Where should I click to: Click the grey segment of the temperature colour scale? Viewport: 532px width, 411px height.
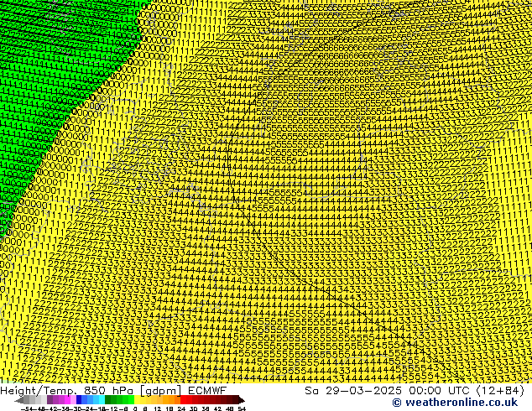tap(32, 399)
